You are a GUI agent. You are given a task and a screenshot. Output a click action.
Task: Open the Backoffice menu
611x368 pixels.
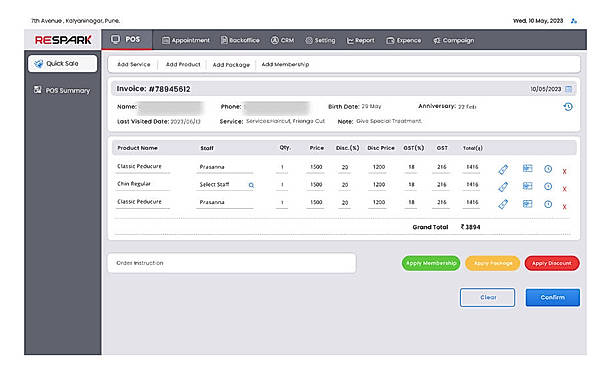[240, 40]
